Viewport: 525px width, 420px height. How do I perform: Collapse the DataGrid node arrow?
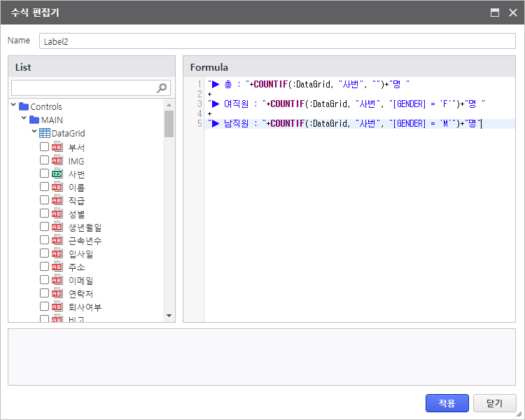click(x=34, y=132)
